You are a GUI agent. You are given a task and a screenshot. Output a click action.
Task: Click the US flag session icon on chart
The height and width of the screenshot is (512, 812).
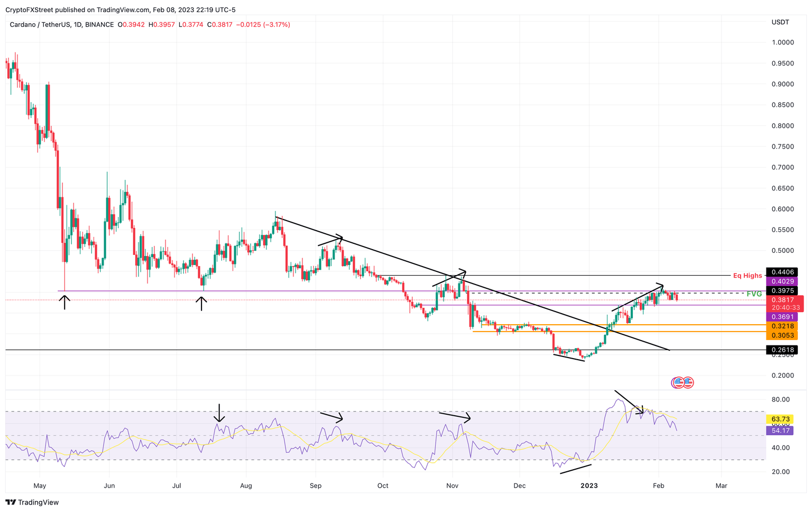coord(687,382)
